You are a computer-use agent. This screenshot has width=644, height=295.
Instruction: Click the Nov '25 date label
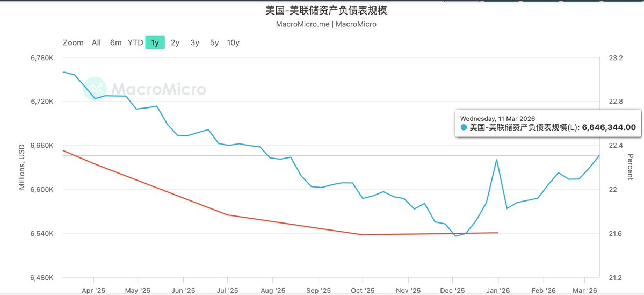[x=409, y=290]
